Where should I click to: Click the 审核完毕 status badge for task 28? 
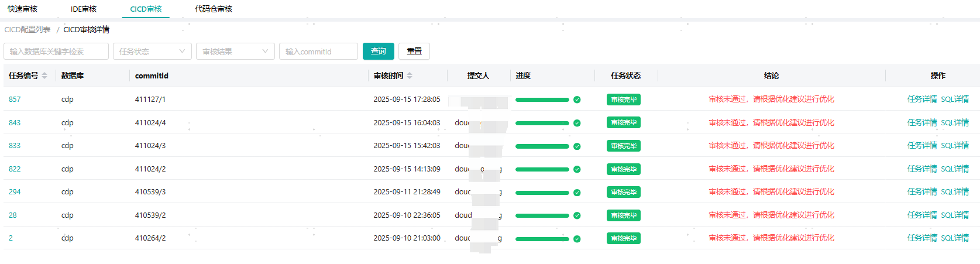tap(623, 215)
